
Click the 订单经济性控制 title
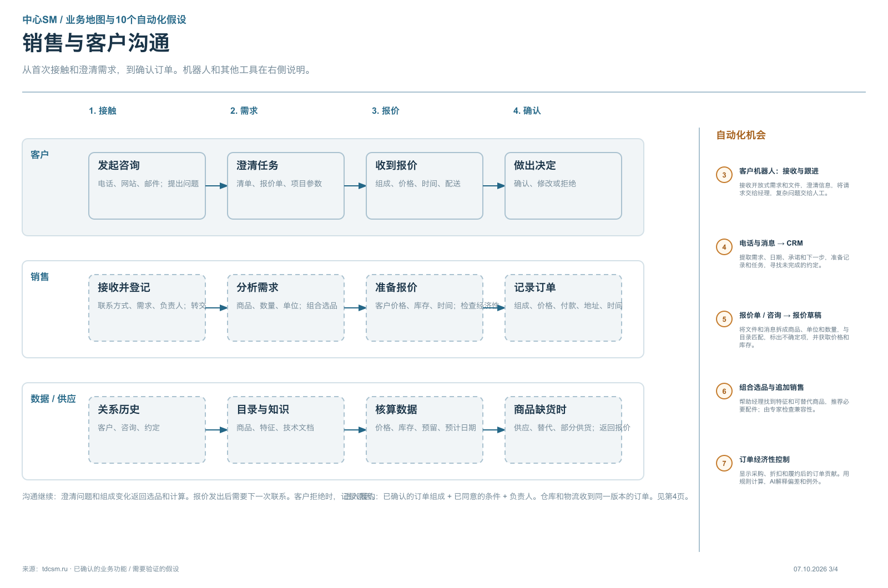pyautogui.click(x=764, y=459)
